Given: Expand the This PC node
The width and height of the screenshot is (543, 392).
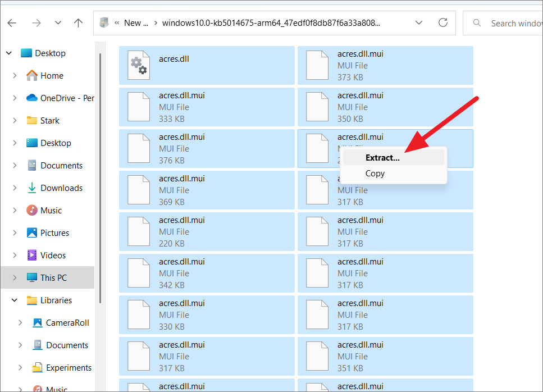Looking at the screenshot, I should tap(15, 278).
